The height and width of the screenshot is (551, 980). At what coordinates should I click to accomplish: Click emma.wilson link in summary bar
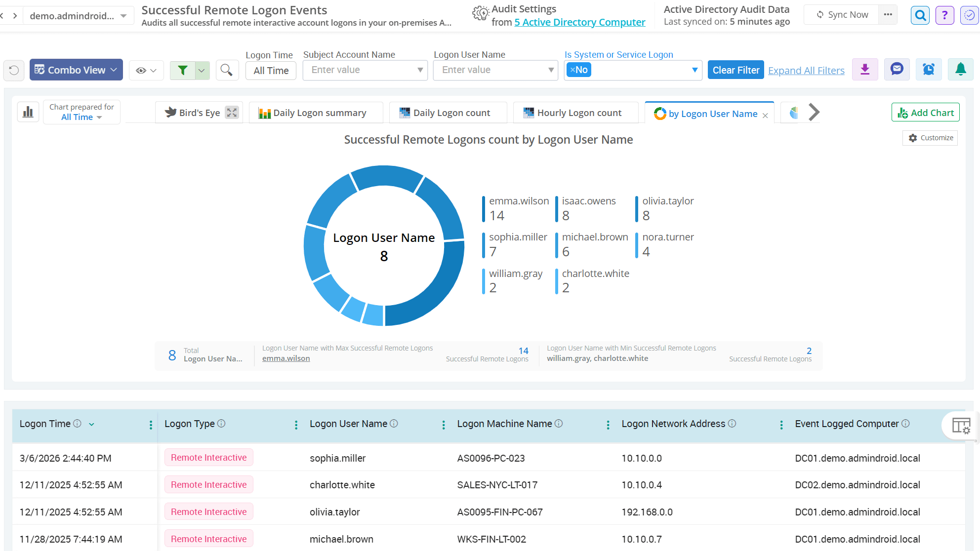(x=286, y=358)
